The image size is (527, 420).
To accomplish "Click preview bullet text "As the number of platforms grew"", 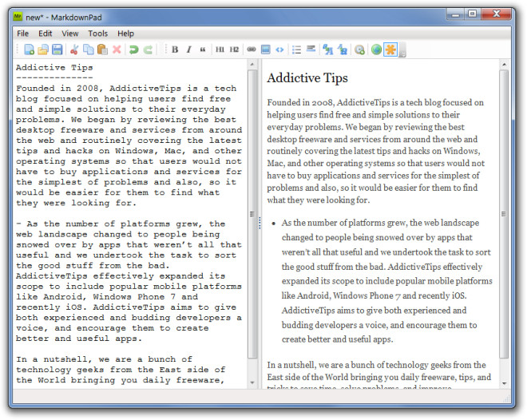I will tap(343, 223).
